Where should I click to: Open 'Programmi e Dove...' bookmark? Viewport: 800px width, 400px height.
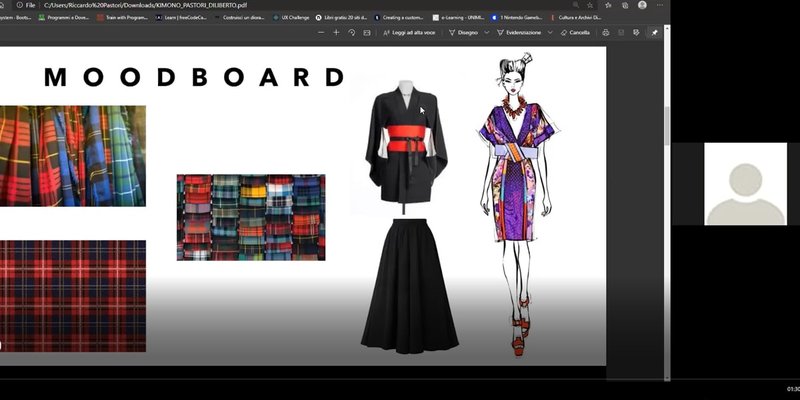(63, 17)
